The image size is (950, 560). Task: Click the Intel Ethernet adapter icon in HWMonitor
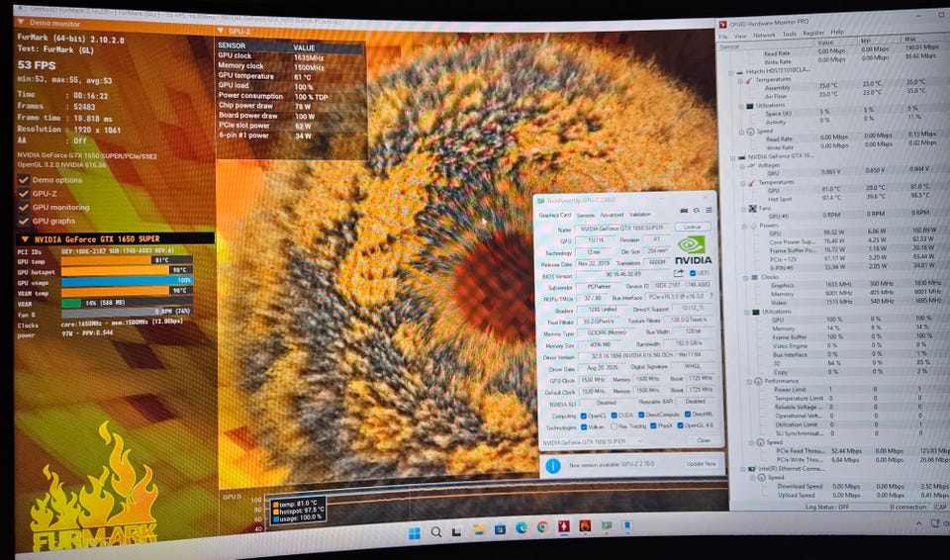752,469
